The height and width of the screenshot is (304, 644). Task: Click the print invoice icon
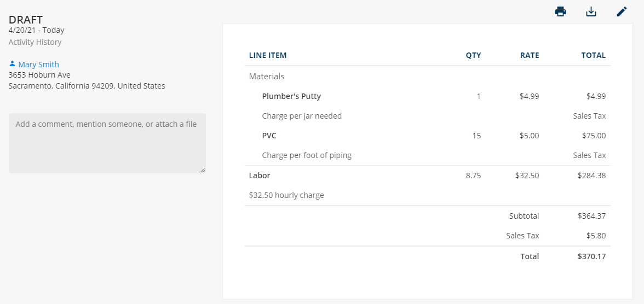(560, 11)
